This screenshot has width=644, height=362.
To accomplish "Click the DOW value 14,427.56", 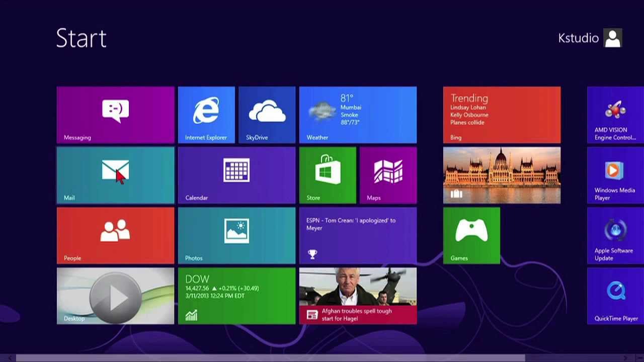I will pyautogui.click(x=197, y=289).
